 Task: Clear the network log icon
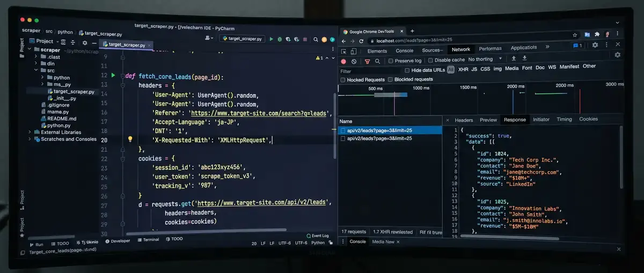[x=354, y=62]
